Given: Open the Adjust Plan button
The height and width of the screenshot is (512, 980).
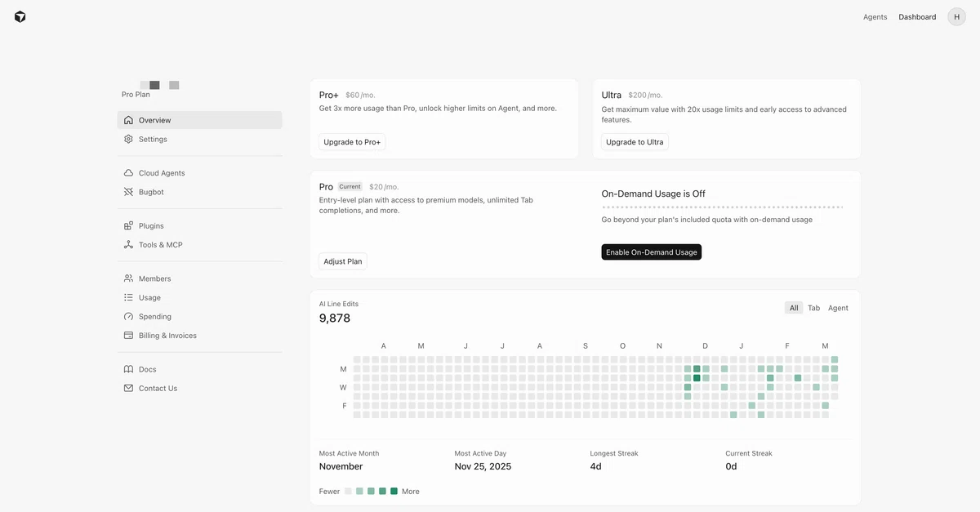Looking at the screenshot, I should tap(343, 261).
